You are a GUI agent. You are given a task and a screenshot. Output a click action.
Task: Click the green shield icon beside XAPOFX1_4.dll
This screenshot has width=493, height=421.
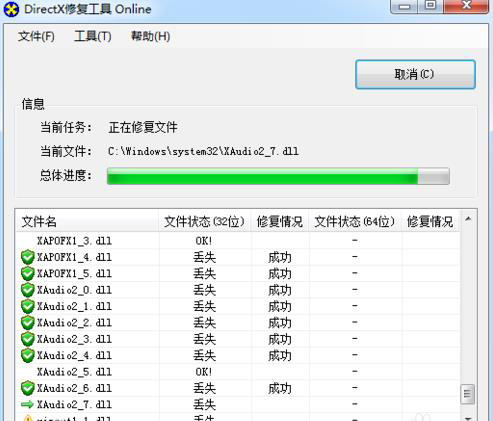click(x=27, y=257)
